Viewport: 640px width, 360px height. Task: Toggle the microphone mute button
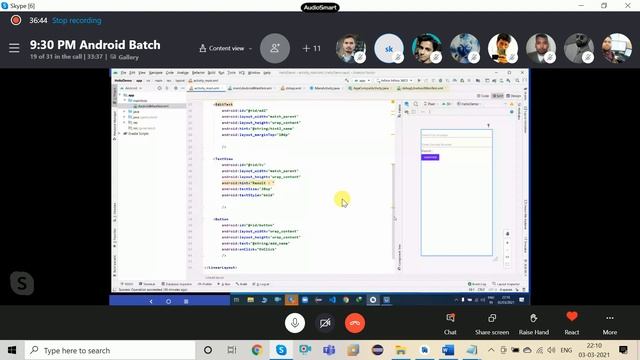[295, 323]
